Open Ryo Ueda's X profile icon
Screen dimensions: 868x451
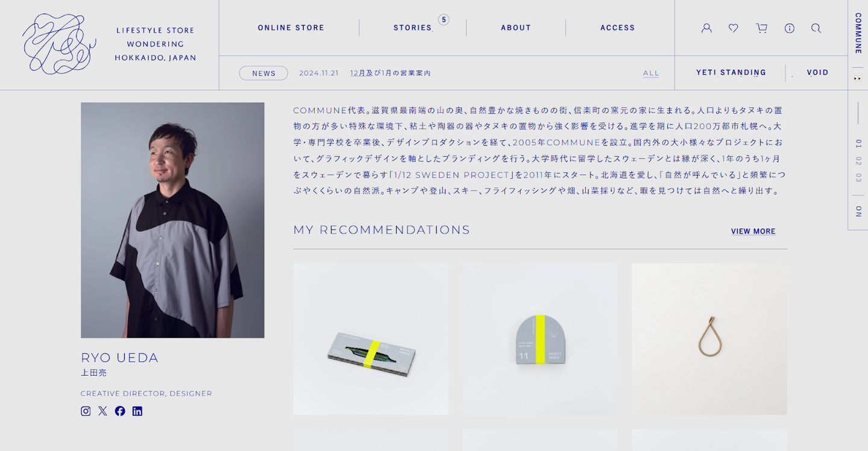tap(102, 411)
